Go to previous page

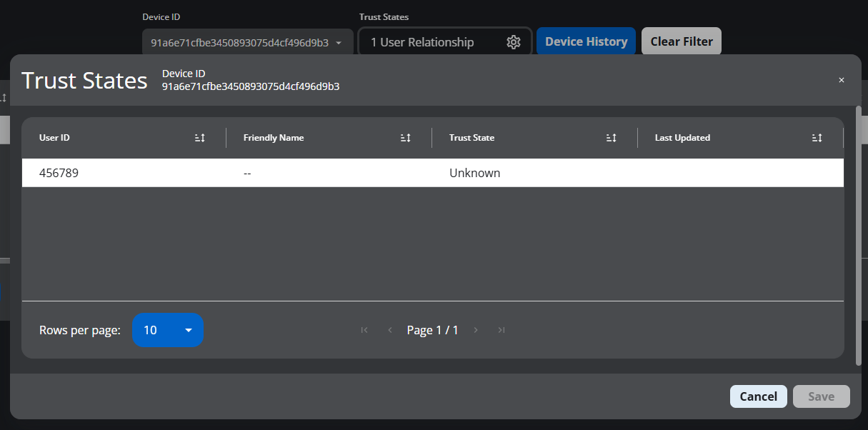pyautogui.click(x=390, y=330)
